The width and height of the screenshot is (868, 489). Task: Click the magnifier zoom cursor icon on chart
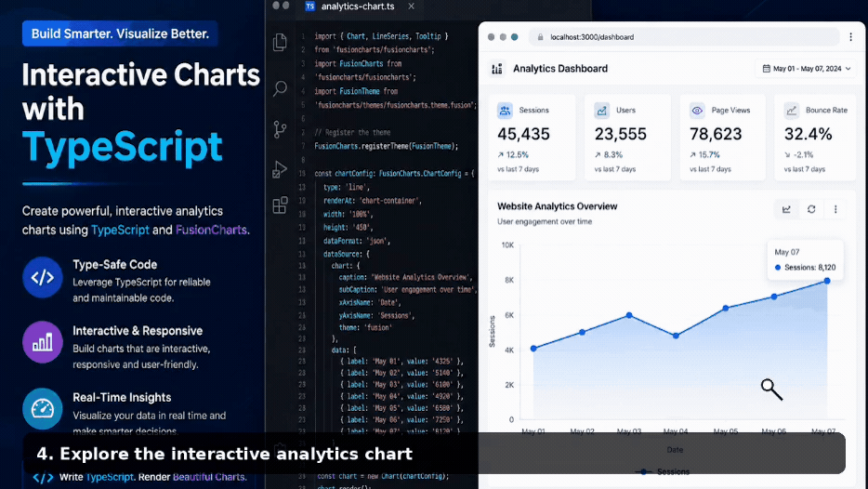(x=771, y=390)
